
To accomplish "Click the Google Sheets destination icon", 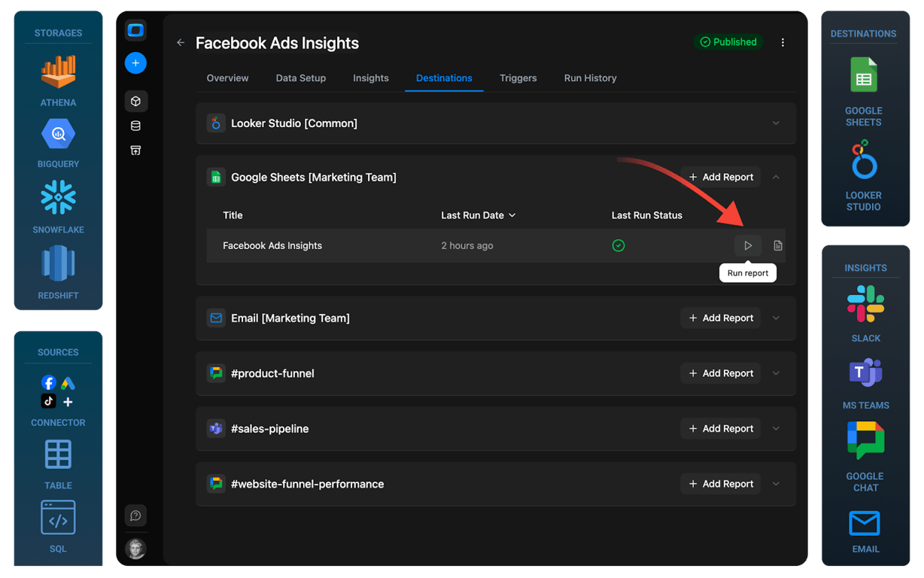I will point(863,75).
